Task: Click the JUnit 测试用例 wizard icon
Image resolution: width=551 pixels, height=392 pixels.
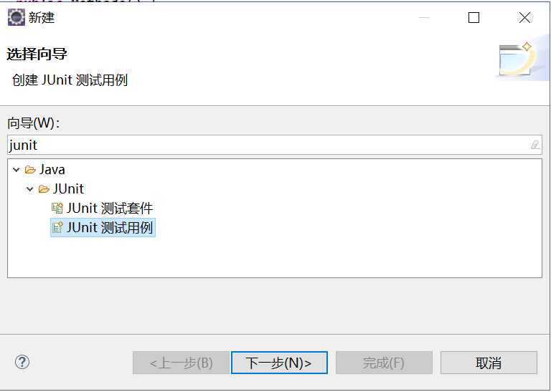Action: pos(57,227)
